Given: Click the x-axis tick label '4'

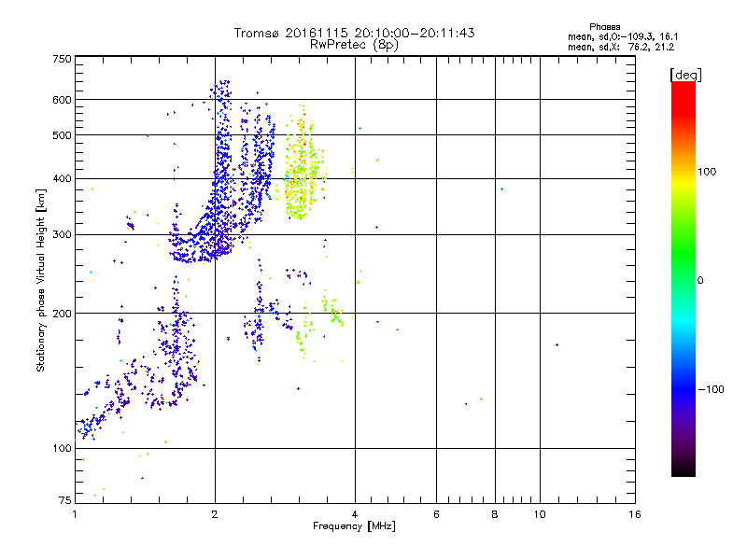Looking at the screenshot, I should coord(355,514).
